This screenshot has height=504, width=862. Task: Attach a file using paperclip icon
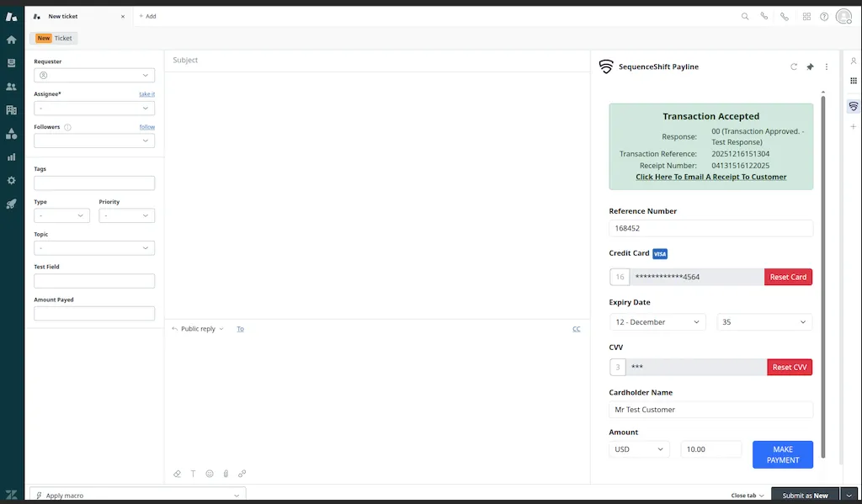(x=226, y=474)
